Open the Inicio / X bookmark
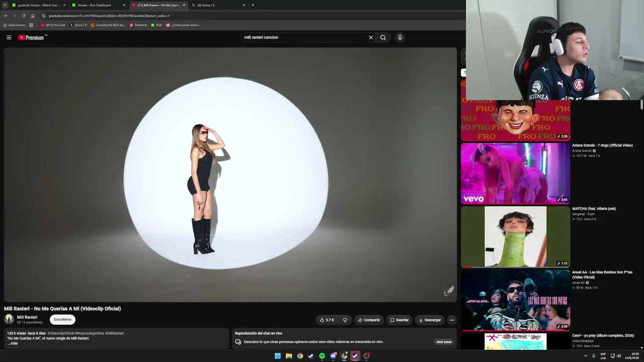Image resolution: width=644 pixels, height=362 pixels. click(x=78, y=25)
